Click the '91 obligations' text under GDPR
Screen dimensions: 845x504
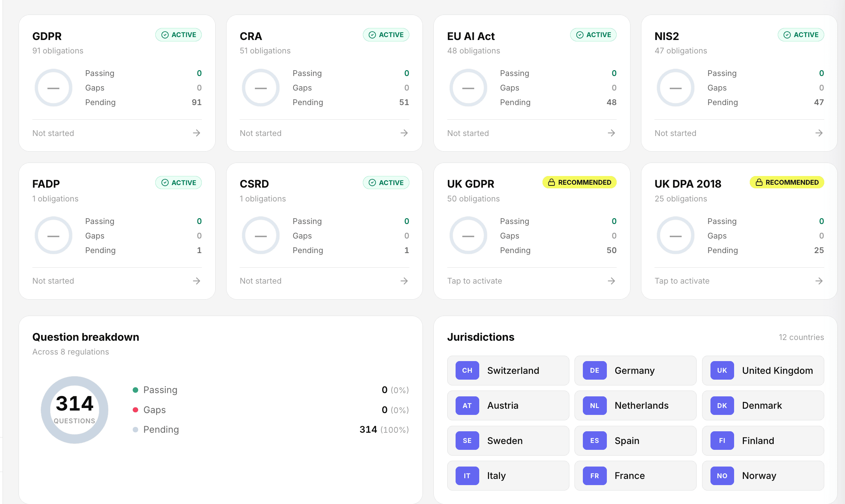tap(58, 51)
